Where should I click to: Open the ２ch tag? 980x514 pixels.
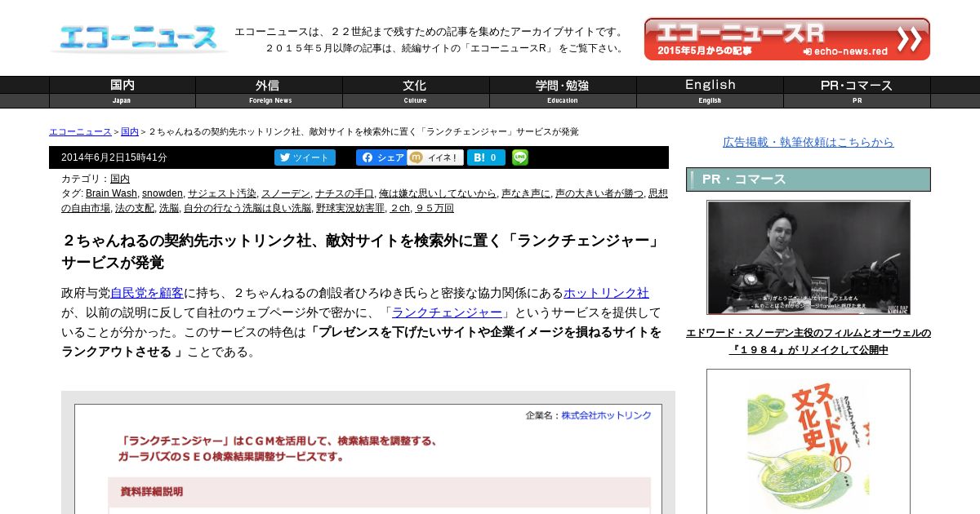pyautogui.click(x=400, y=208)
